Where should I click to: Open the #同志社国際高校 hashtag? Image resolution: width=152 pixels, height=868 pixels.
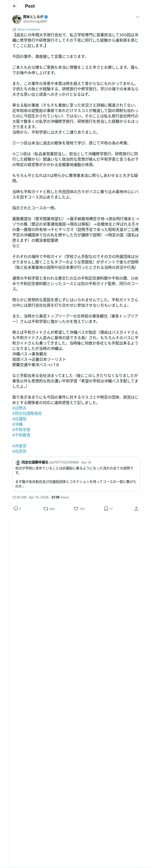click(x=27, y=413)
